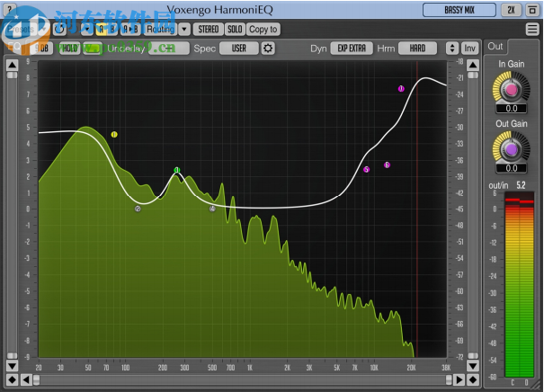Click the In Gain knob

pos(510,89)
